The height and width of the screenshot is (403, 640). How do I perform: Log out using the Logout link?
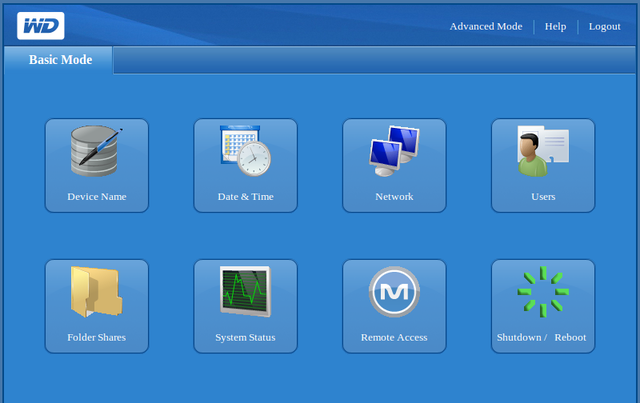coord(604,27)
